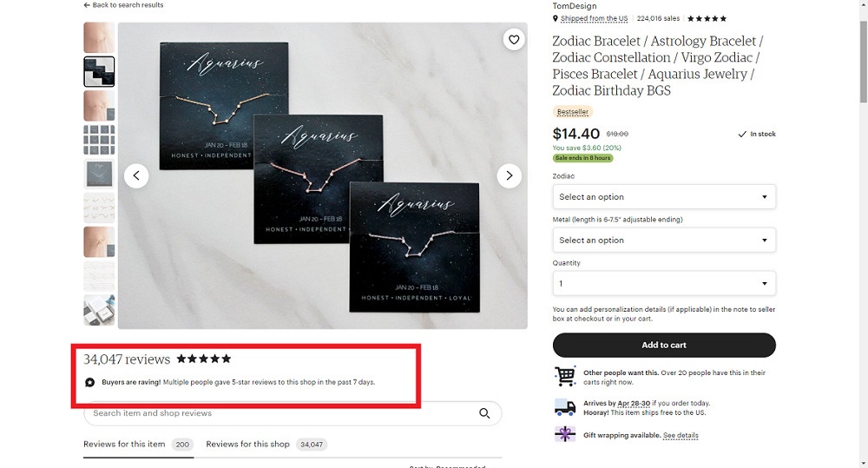Open the Metal option dropdown

[x=664, y=240]
